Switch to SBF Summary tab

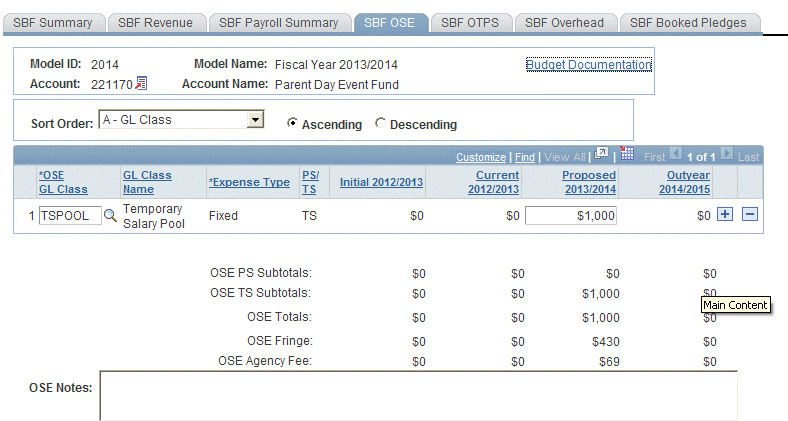[53, 22]
